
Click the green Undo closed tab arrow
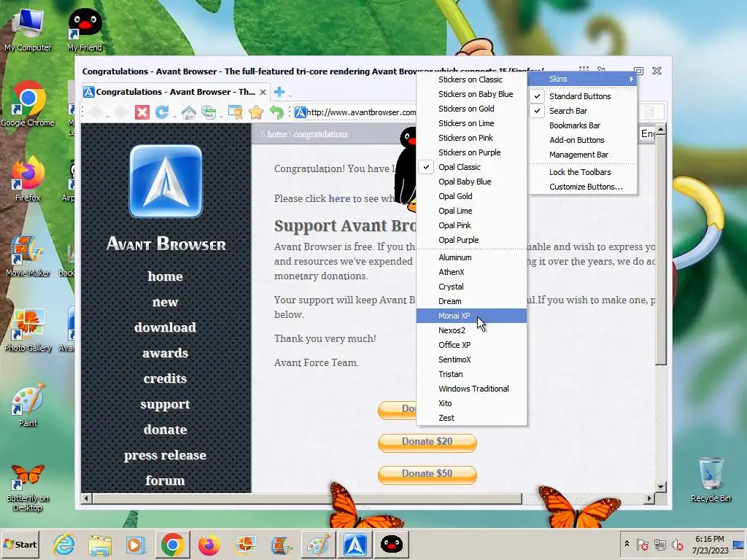click(x=276, y=112)
